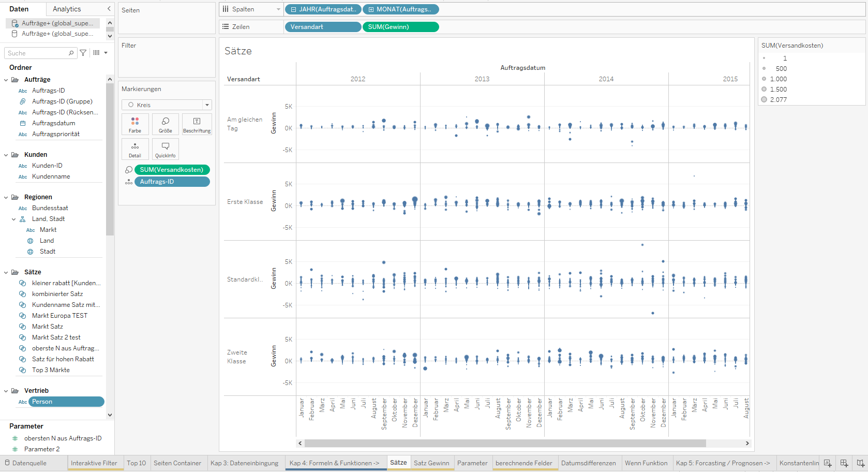Select the SUM(Gewinn) pill on Zeilen shelf
The image size is (868, 472).
pyautogui.click(x=400, y=26)
